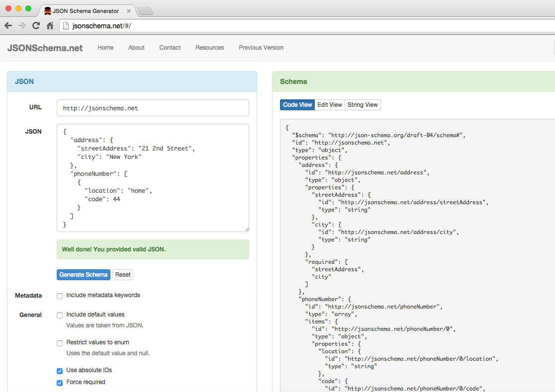Image resolution: width=555 pixels, height=392 pixels.
Task: Enable the Include metadata keywords checkbox
Action: tap(60, 296)
